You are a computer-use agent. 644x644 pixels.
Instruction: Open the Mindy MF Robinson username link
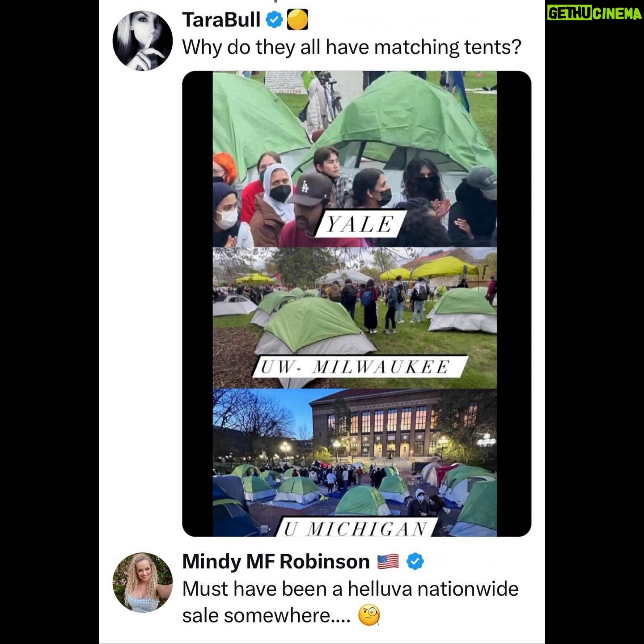tap(276, 562)
